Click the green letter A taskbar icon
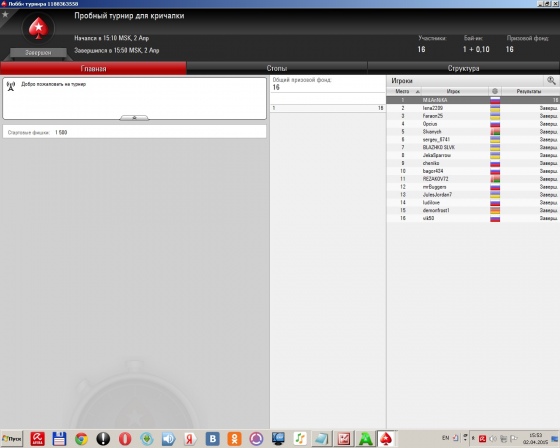The height and width of the screenshot is (448, 560). pyautogui.click(x=365, y=439)
